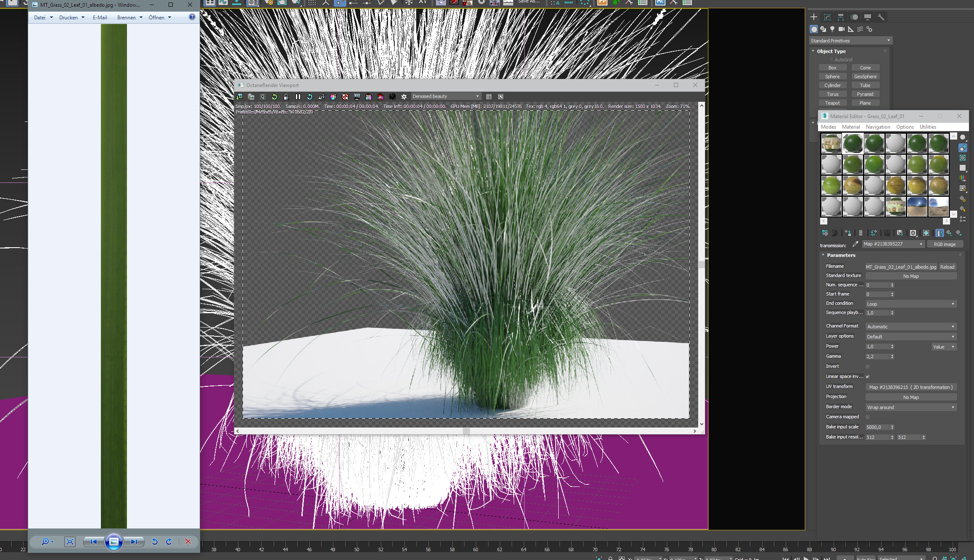Image resolution: width=974 pixels, height=560 pixels.
Task: Enable the Camera mapped checkbox
Action: point(868,417)
